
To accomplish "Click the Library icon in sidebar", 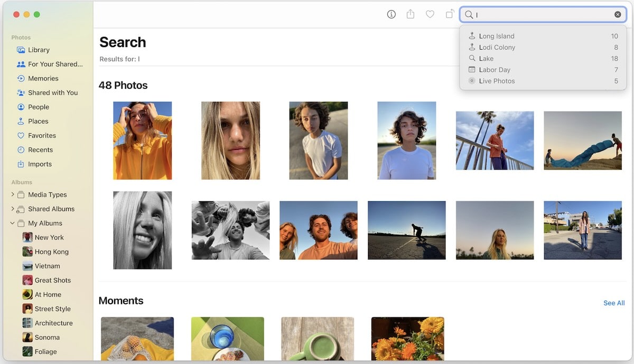I will pyautogui.click(x=21, y=50).
